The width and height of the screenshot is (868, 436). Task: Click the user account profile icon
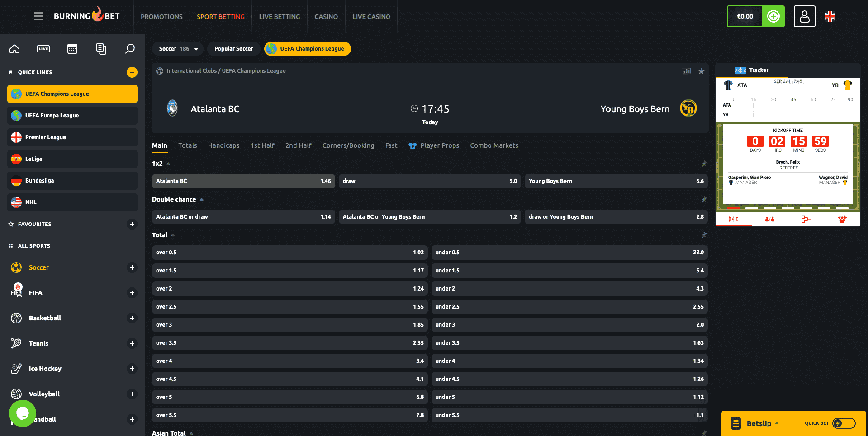pyautogui.click(x=804, y=17)
